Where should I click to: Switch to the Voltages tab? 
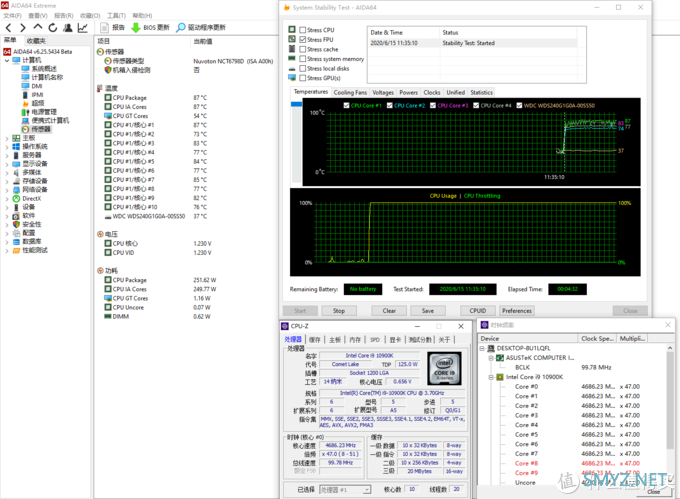pos(383,92)
